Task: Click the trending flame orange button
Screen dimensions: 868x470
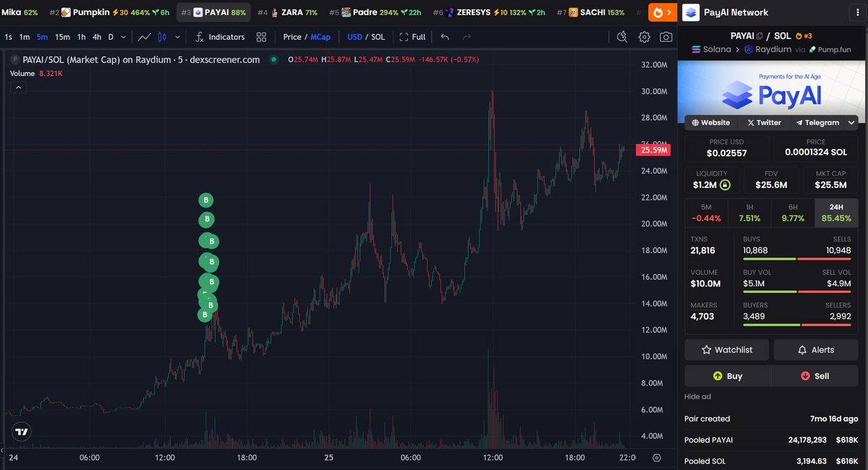Action: coord(663,12)
